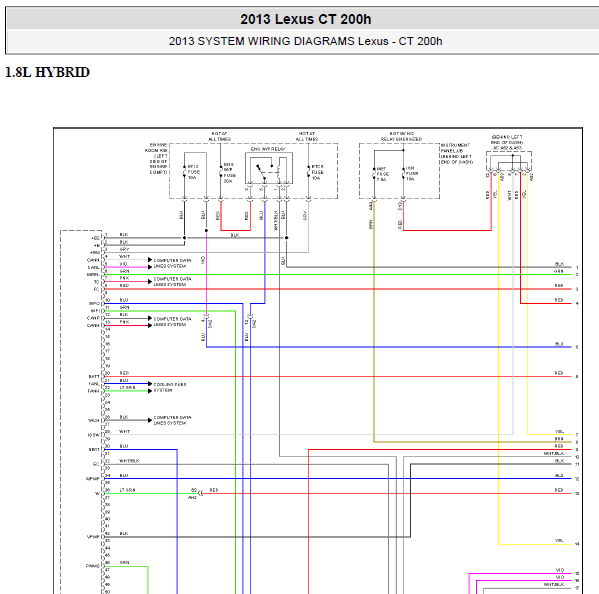The image size is (599, 594).
Task: Click the 'WHT/BLK' wire label at pin 32
Action: coord(129,461)
